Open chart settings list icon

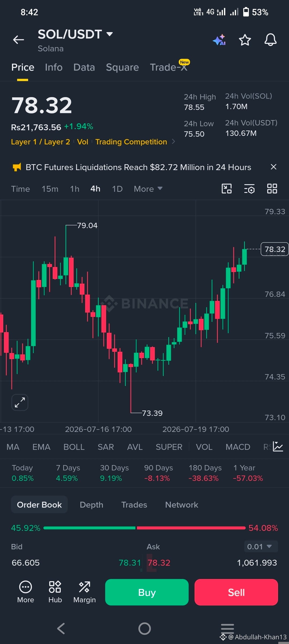[249, 189]
